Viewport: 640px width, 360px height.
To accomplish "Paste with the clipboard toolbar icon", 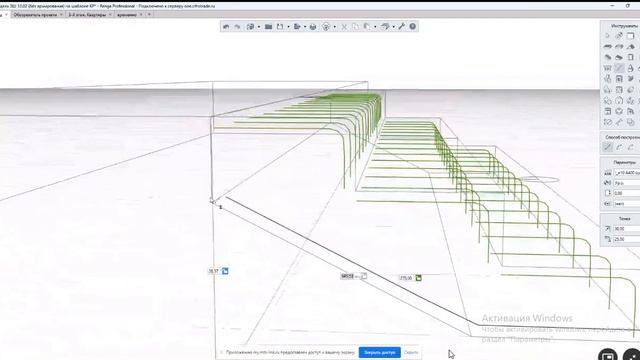I will (367, 27).
